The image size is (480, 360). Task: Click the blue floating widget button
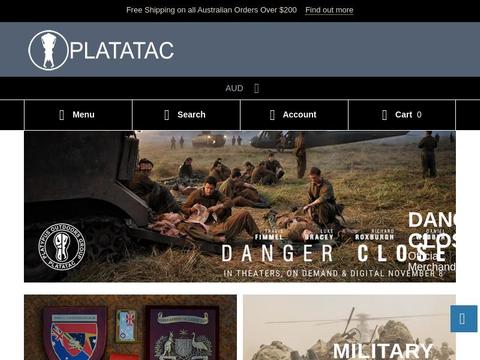(464, 319)
